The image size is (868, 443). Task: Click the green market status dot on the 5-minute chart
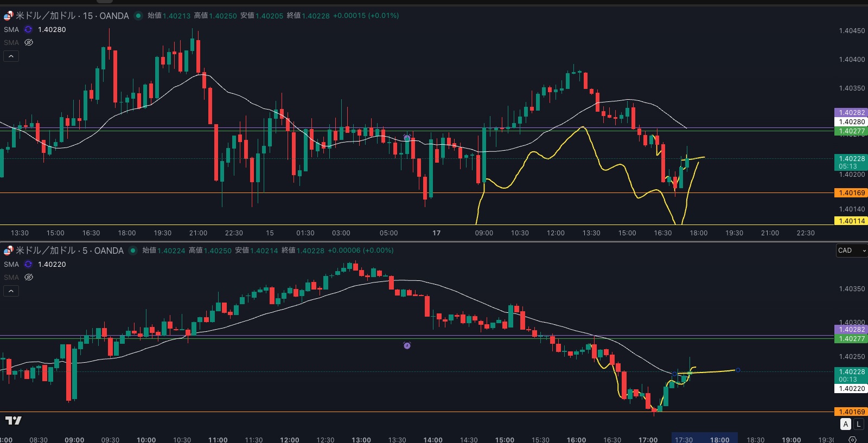coord(133,251)
